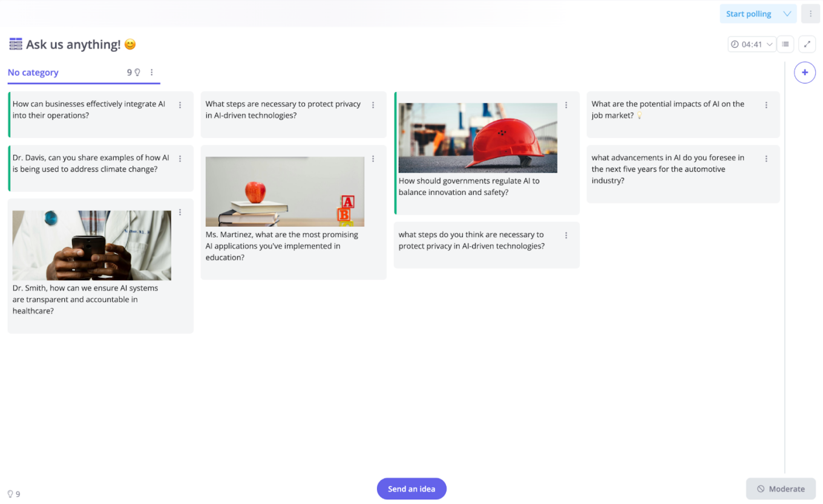Open the top-right three-dot options menu

pos(810,14)
